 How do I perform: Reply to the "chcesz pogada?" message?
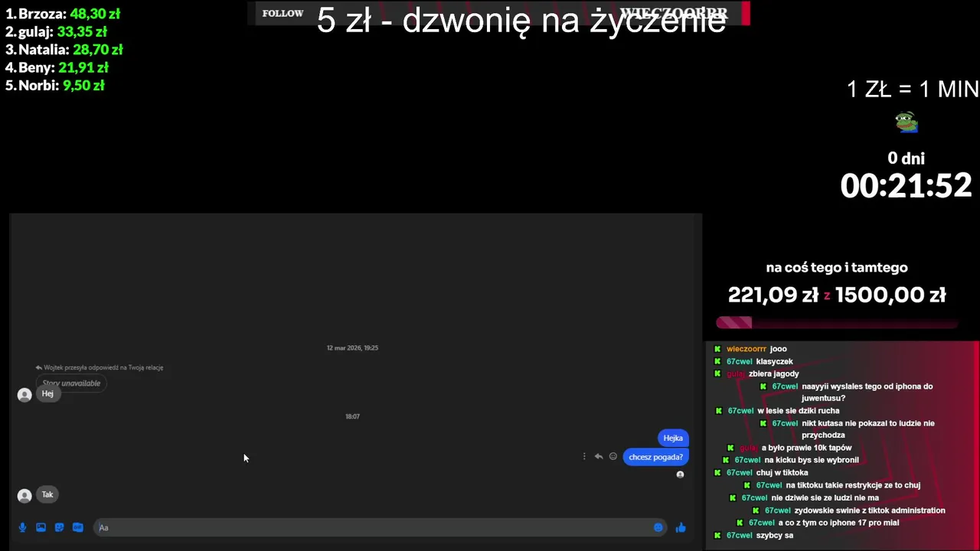click(599, 457)
